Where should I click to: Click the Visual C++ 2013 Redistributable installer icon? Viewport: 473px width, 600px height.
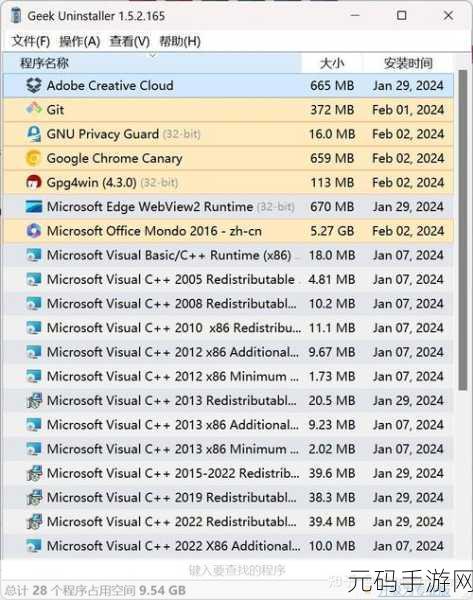pos(34,401)
